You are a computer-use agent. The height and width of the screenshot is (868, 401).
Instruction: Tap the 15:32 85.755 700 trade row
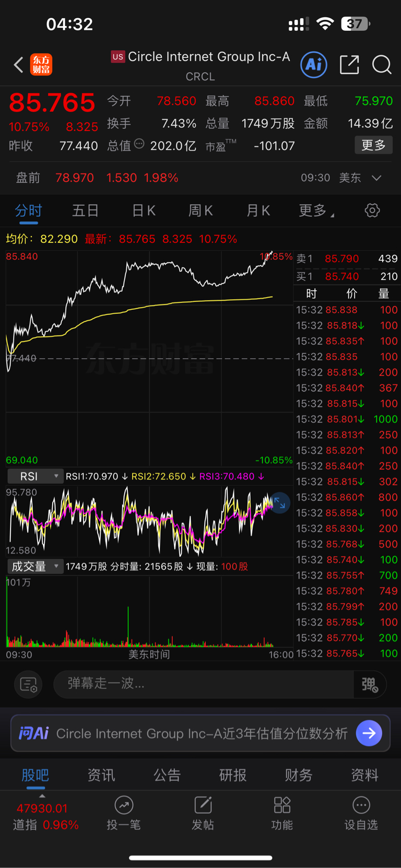[x=347, y=575]
